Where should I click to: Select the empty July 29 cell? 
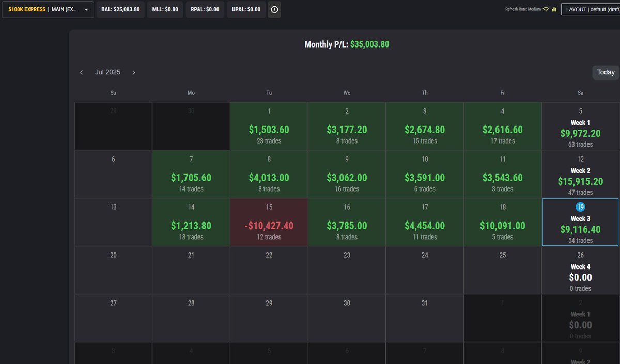pyautogui.click(x=269, y=318)
